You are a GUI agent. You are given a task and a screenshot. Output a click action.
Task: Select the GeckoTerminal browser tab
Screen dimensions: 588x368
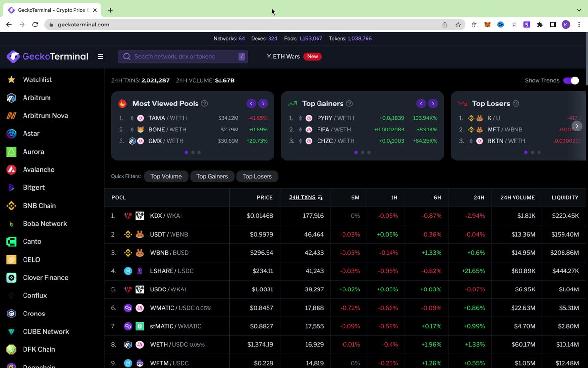(x=52, y=10)
